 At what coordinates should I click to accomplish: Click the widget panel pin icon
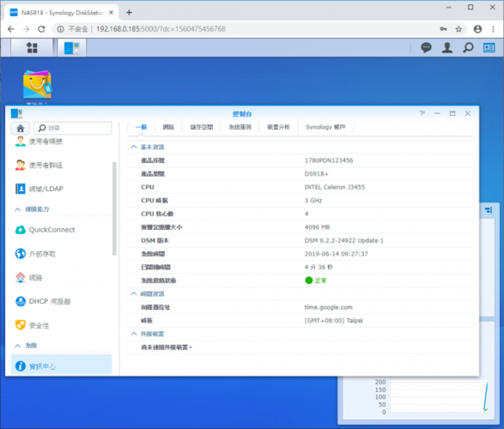[x=489, y=210]
